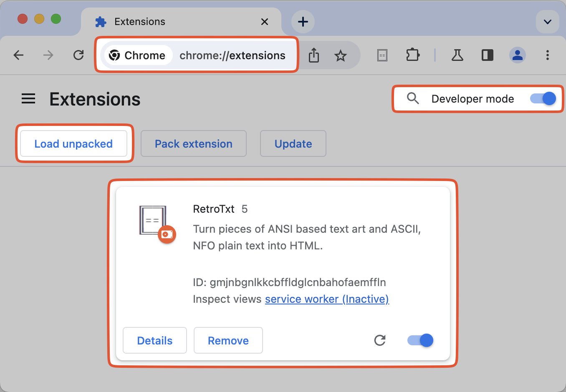Click Load unpacked
The image size is (566, 392).
[x=73, y=143]
